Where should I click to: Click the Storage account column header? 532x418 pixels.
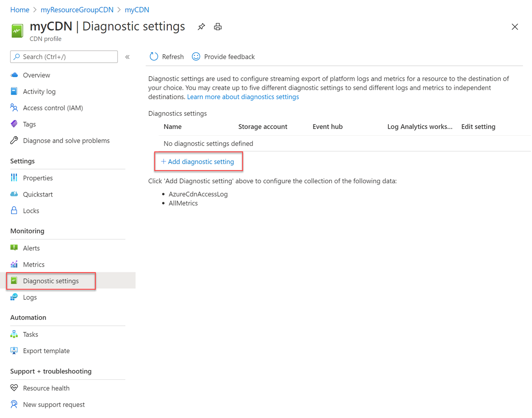(263, 127)
